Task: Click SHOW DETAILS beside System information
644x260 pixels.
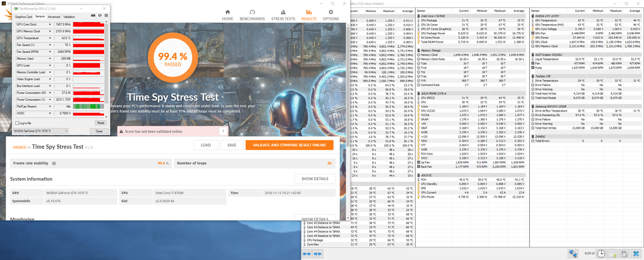Action: pyautogui.click(x=314, y=179)
